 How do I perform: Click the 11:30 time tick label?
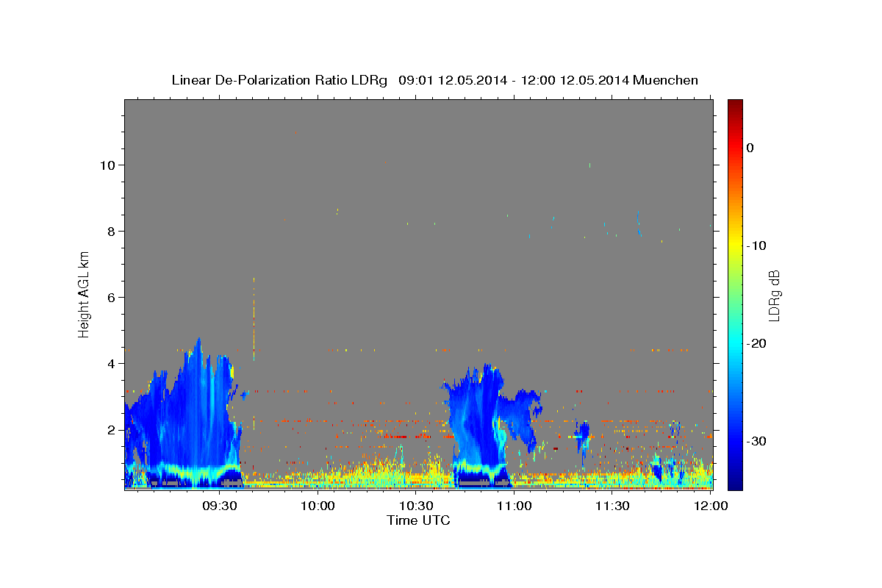(612, 506)
